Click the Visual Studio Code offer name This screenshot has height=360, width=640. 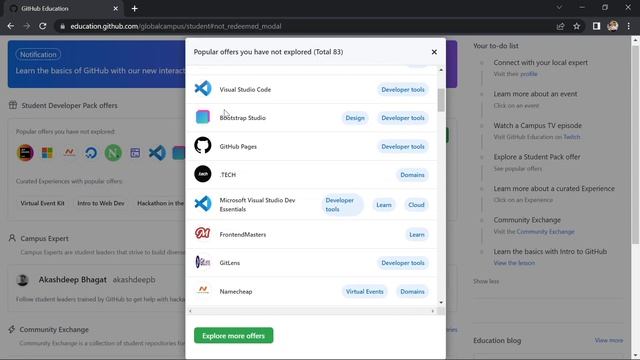click(245, 89)
